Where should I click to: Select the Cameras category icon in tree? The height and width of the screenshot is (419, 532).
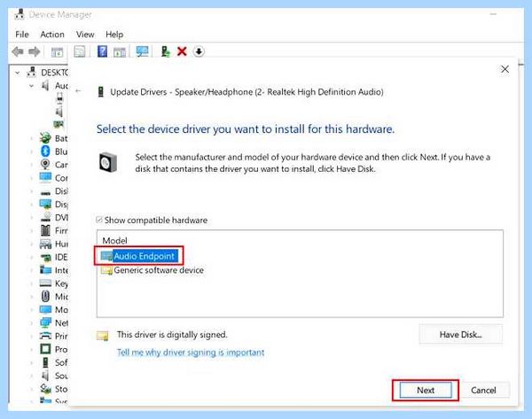(x=45, y=165)
